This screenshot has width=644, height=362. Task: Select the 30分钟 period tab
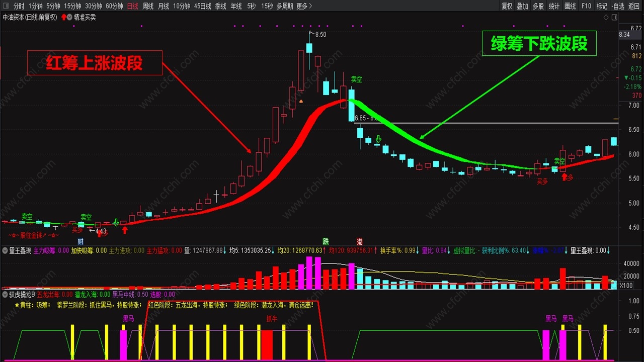click(x=94, y=6)
